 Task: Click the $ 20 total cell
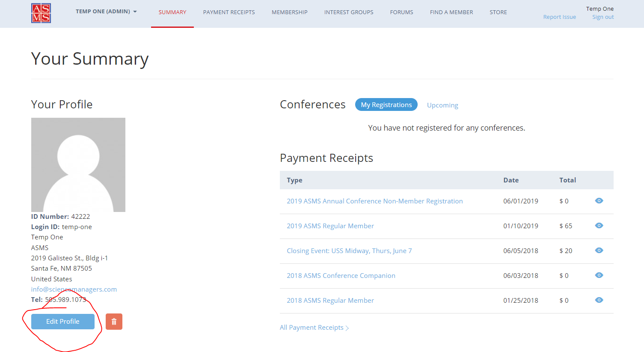(566, 251)
